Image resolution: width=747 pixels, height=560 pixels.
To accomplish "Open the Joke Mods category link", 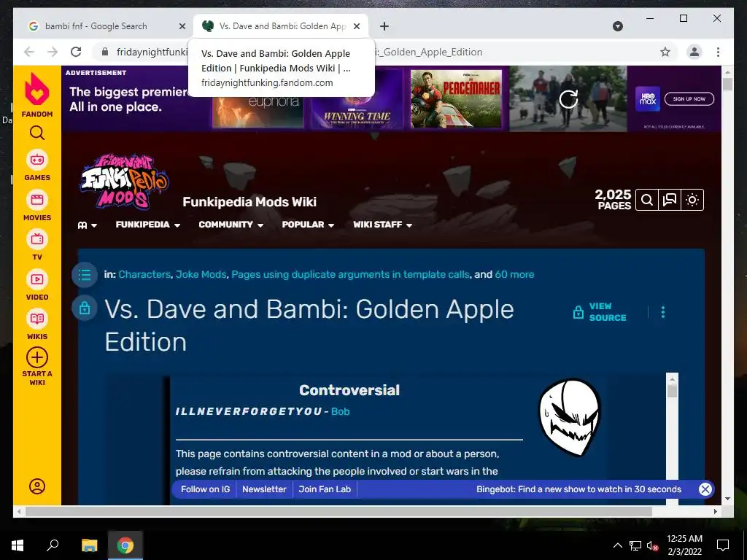I will [x=201, y=274].
